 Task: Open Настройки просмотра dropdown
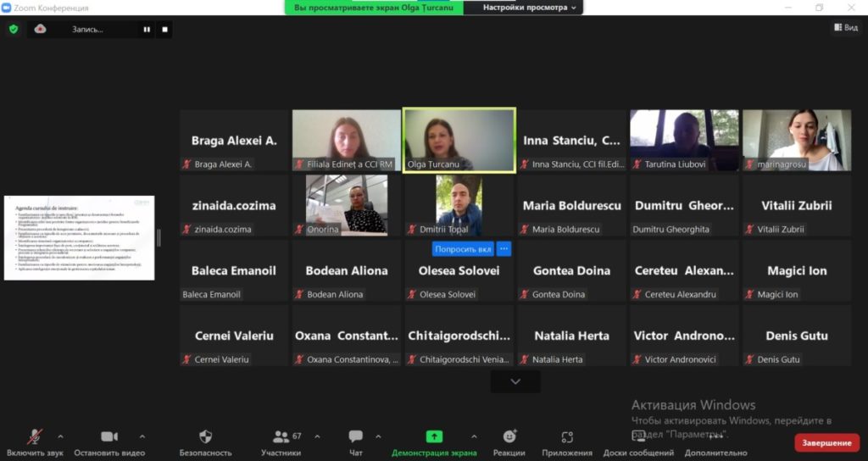(529, 7)
